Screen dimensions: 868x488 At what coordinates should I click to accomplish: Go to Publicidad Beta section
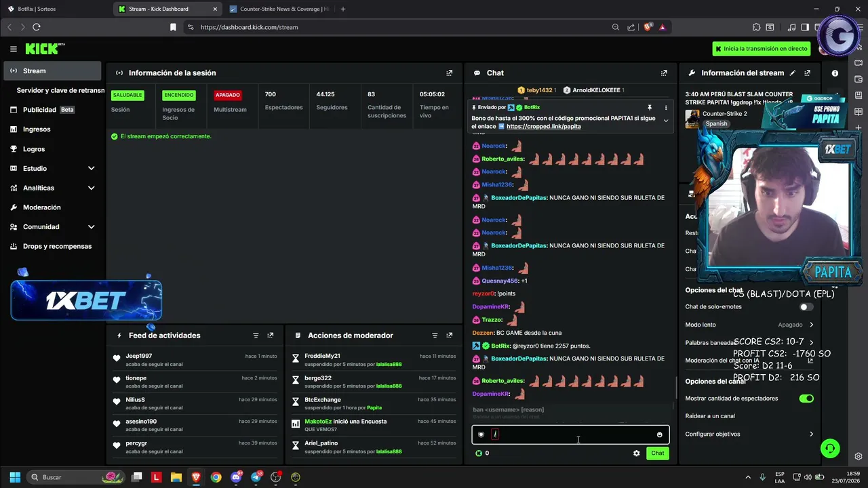53,110
